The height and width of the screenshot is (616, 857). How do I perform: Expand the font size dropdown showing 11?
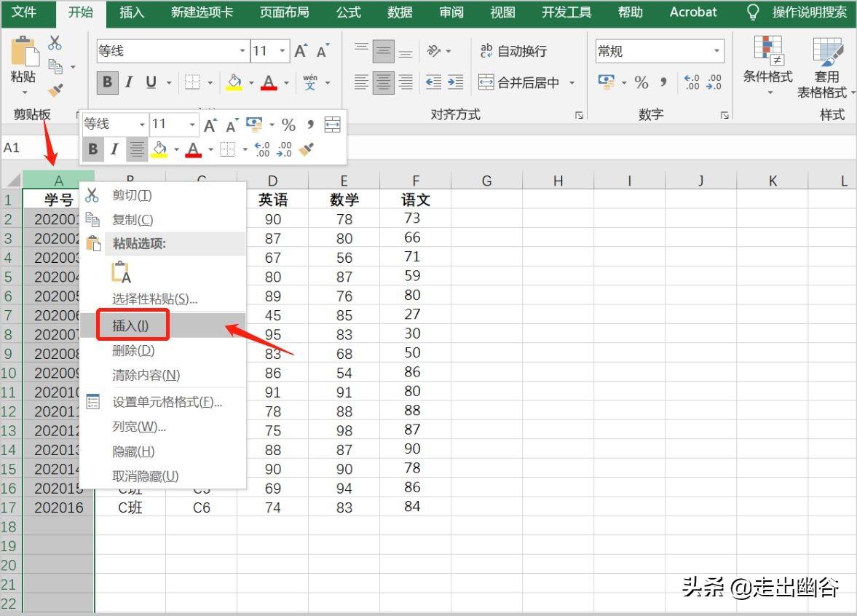pyautogui.click(x=282, y=51)
